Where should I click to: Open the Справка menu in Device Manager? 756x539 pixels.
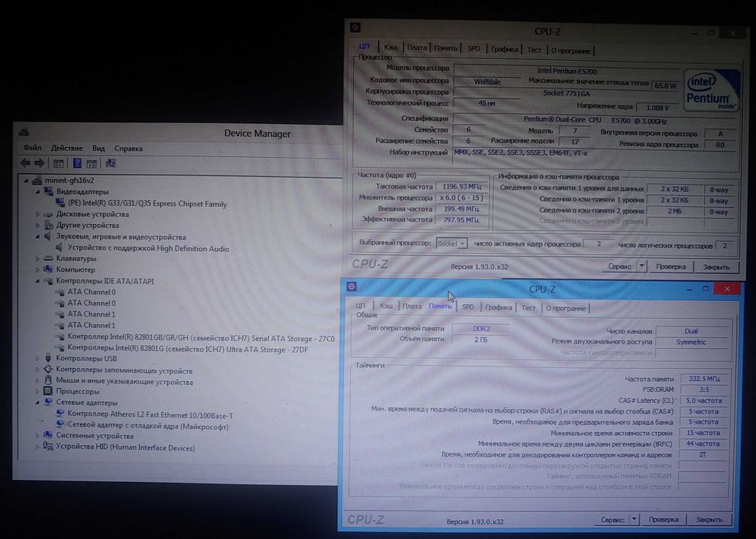point(129,148)
